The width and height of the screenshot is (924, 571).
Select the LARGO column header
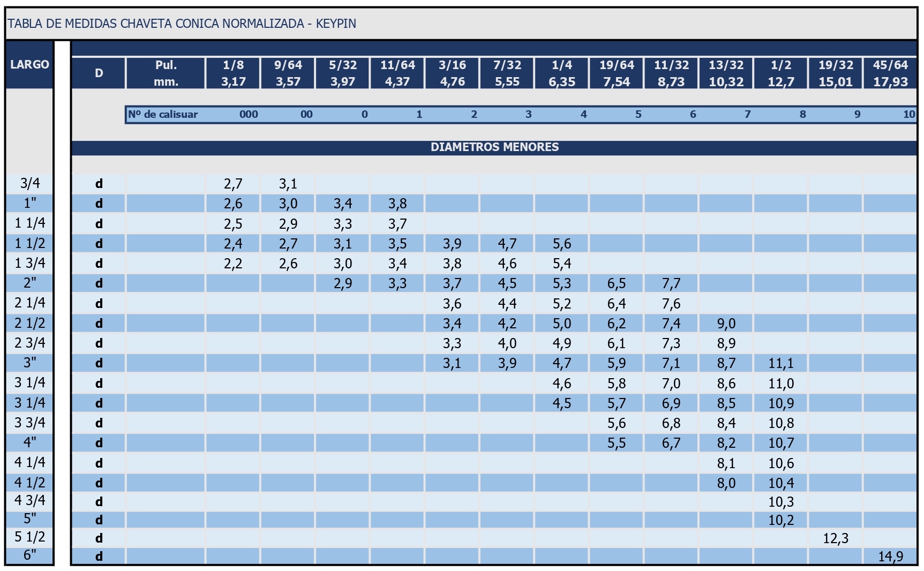tap(29, 65)
